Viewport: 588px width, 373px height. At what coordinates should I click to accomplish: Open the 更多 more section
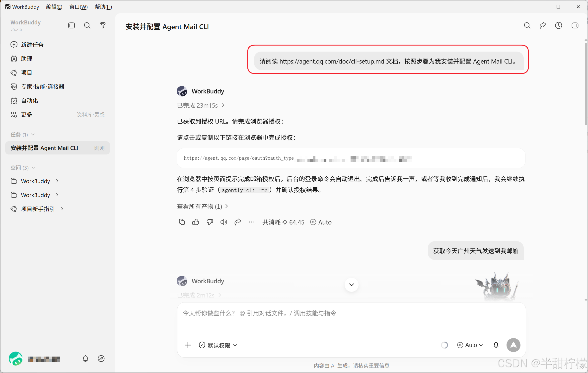point(22,114)
